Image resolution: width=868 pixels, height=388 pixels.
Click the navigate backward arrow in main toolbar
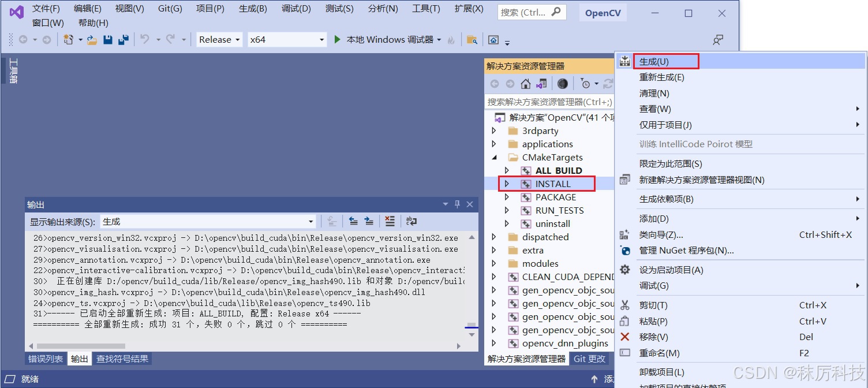point(23,39)
